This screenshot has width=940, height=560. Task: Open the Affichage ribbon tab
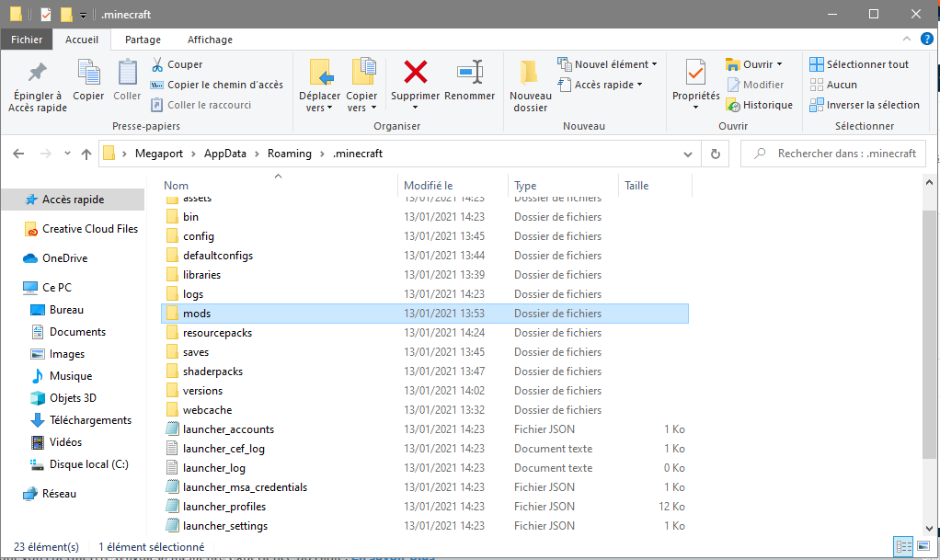coord(210,40)
